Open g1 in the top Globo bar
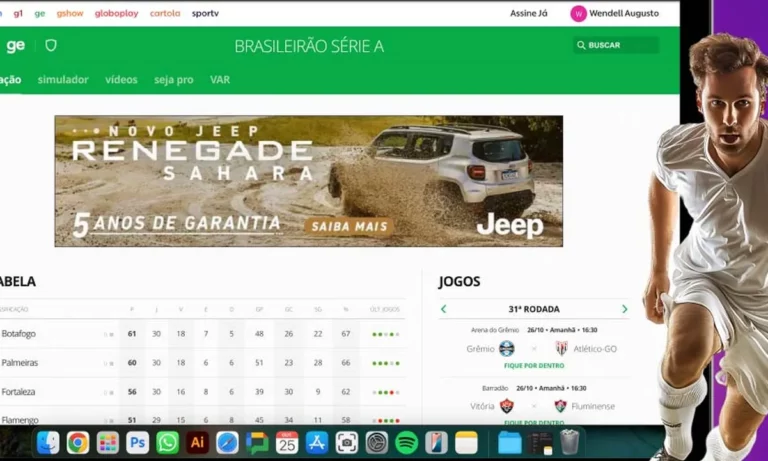768x461 pixels. tap(18, 14)
